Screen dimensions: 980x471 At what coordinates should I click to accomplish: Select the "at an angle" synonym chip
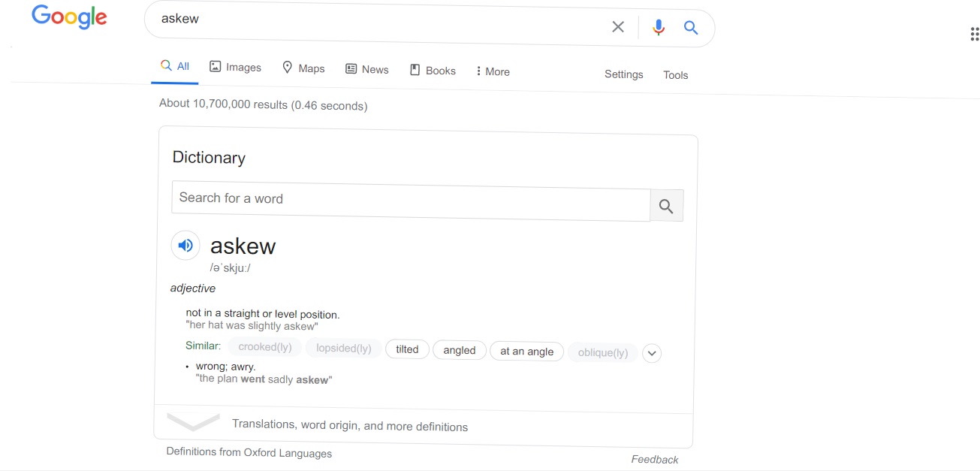point(526,352)
